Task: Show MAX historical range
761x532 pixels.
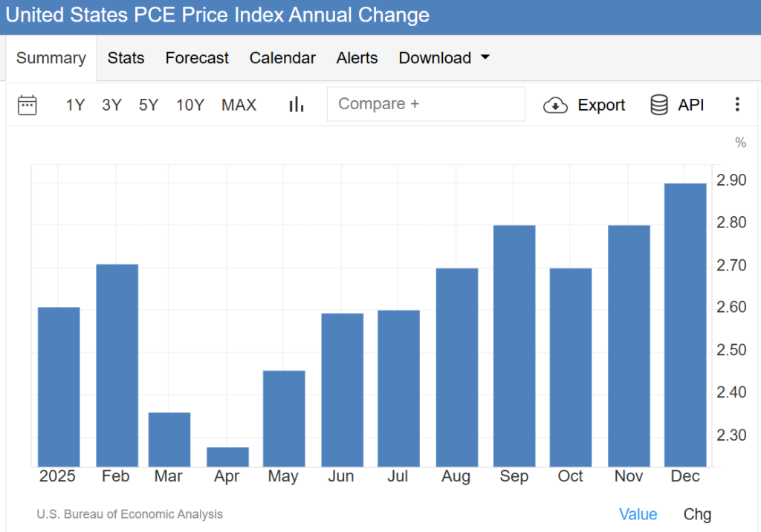Action: [239, 106]
